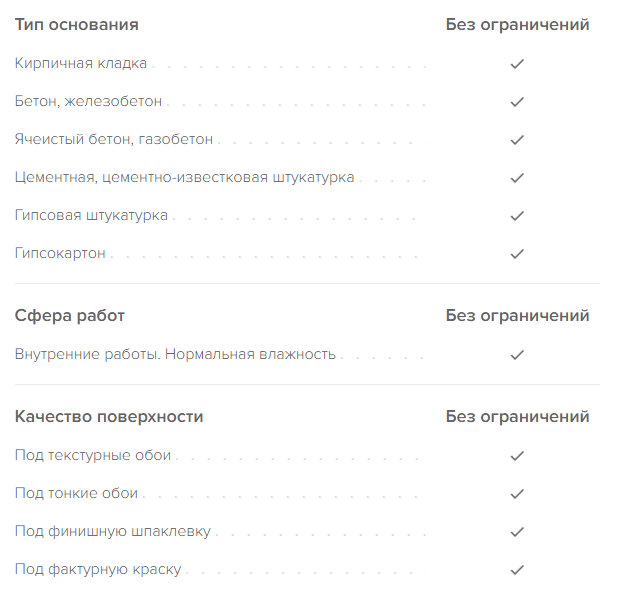Click the checkmark next to Бетон, железобетон
Image resolution: width=626 pixels, height=589 pixels.
click(517, 102)
